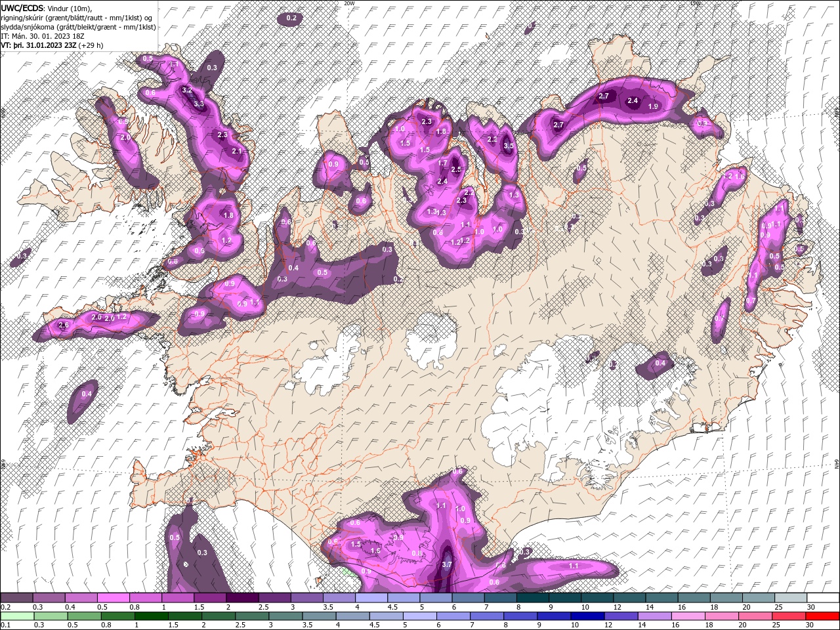Viewport: 840px width, 630px height.
Task: Click the 3.7 snowfall value on the map
Action: [447, 564]
